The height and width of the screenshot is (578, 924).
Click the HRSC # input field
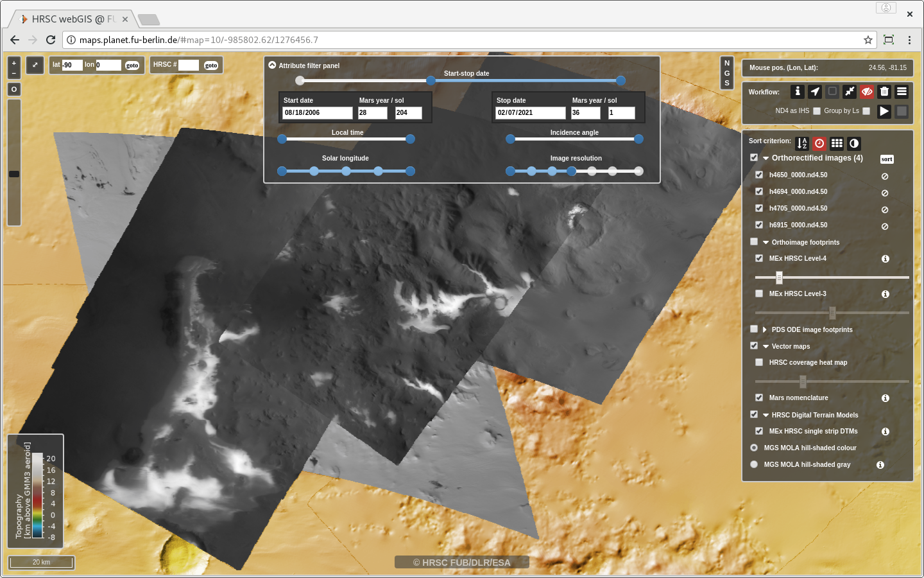tap(189, 65)
